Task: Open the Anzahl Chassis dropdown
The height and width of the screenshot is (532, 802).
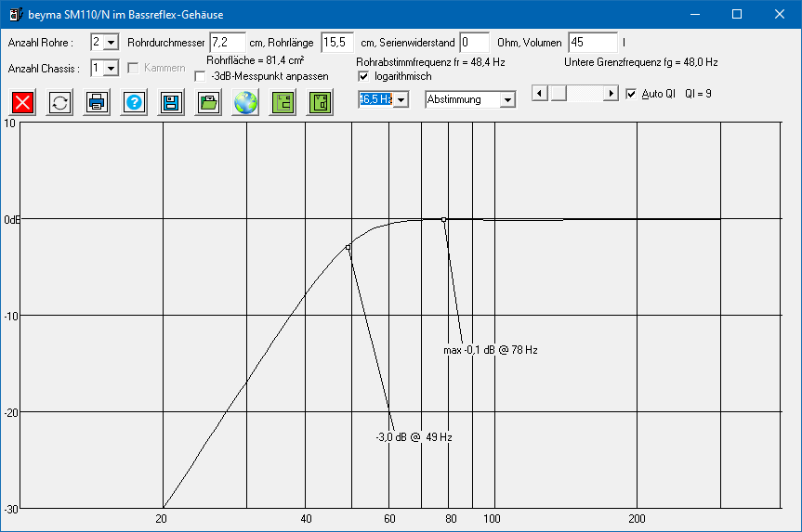Action: [x=111, y=68]
